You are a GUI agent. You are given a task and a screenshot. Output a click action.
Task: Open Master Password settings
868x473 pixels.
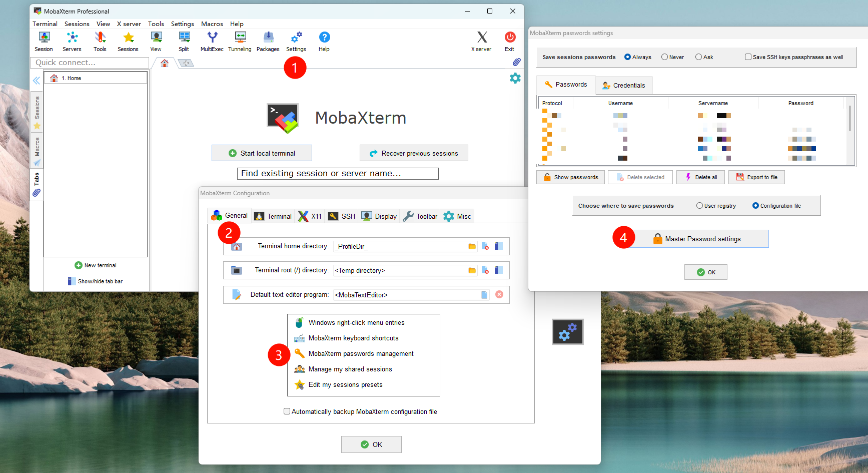click(x=696, y=239)
